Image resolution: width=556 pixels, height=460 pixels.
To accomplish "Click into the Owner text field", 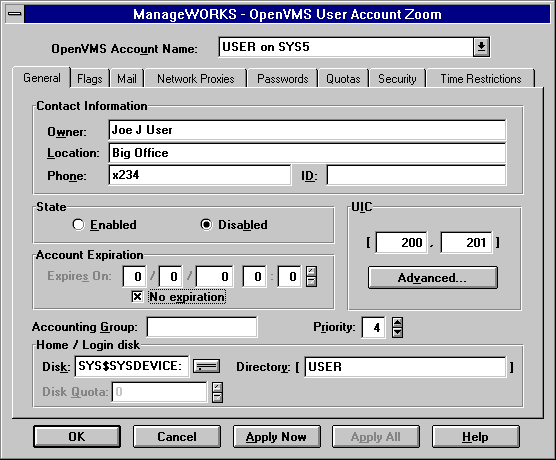I will [x=307, y=130].
